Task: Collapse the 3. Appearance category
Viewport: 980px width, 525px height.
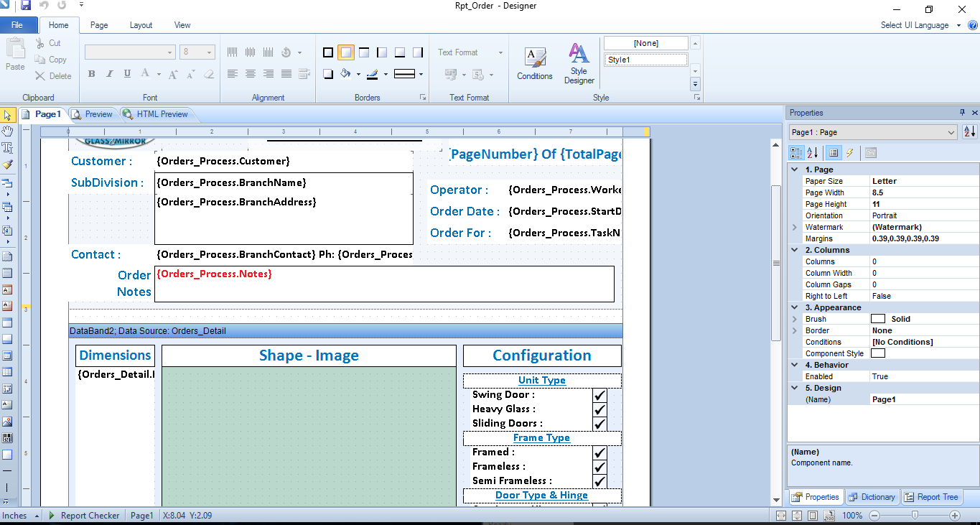Action: (794, 307)
